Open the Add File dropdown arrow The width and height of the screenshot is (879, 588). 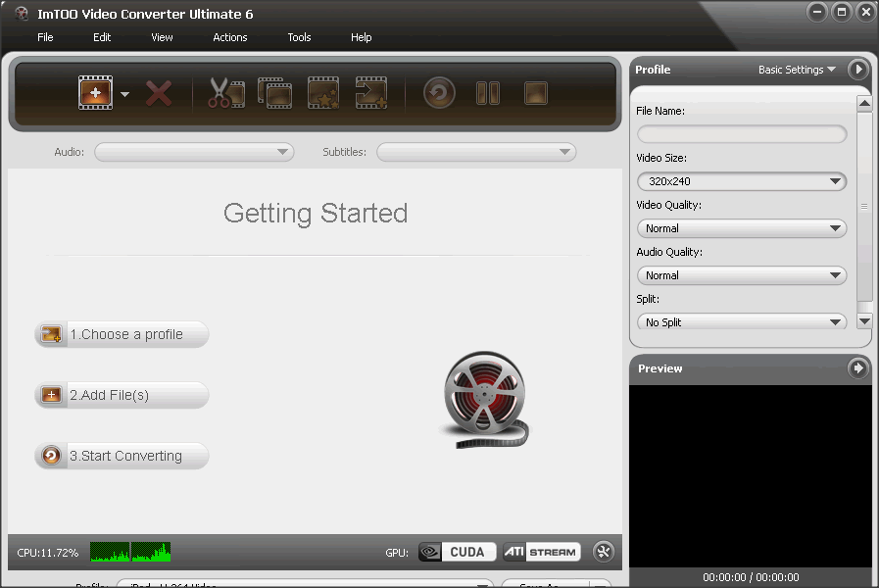[125, 94]
